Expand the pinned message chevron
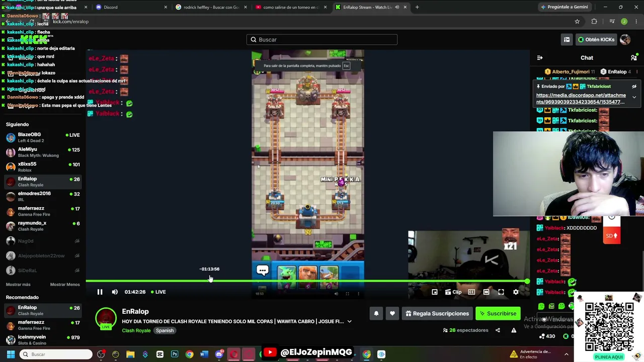Image resolution: width=644 pixels, height=362 pixels. click(634, 97)
